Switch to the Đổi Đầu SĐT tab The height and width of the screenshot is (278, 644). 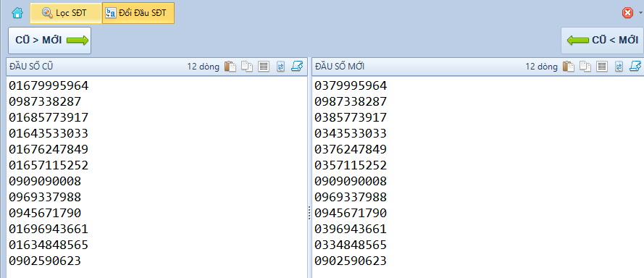138,13
